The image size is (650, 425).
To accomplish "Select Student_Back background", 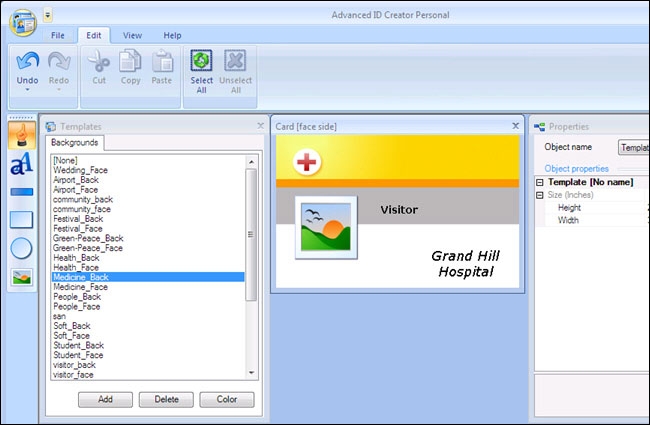I will click(148, 345).
